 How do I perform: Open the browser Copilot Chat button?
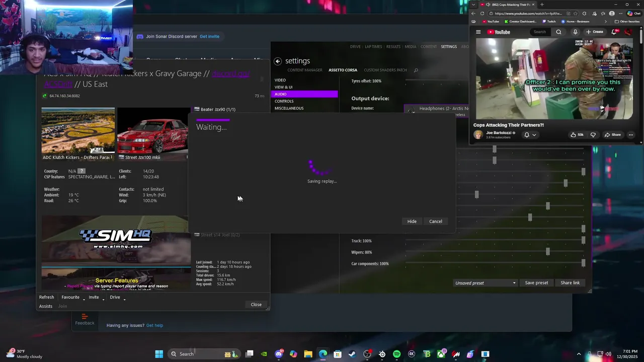coord(633,14)
